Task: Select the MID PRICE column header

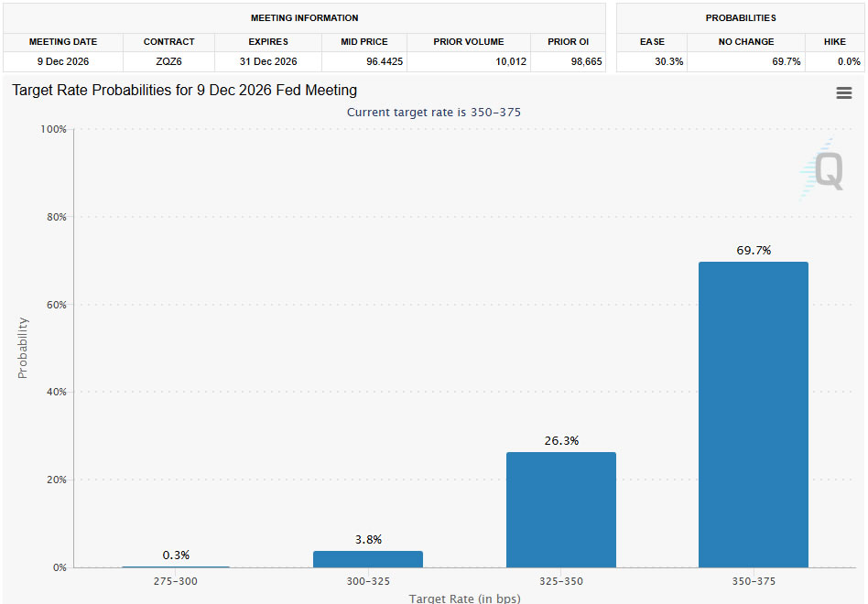Action: tap(364, 42)
